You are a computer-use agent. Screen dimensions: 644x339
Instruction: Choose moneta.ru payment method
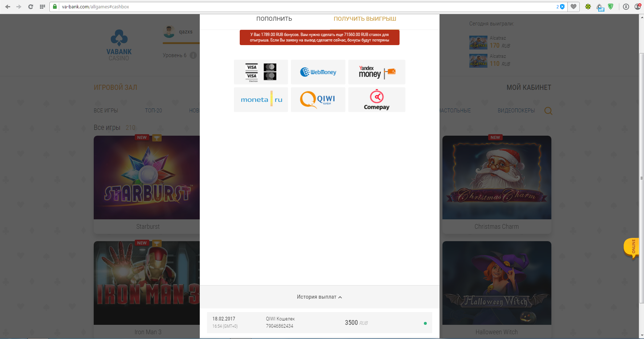[x=261, y=100]
